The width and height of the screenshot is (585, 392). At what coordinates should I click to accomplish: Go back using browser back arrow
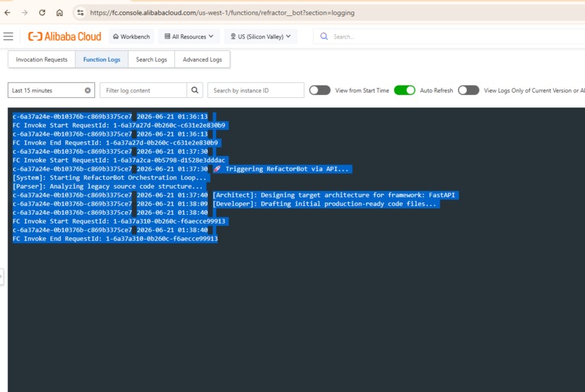pyautogui.click(x=7, y=12)
